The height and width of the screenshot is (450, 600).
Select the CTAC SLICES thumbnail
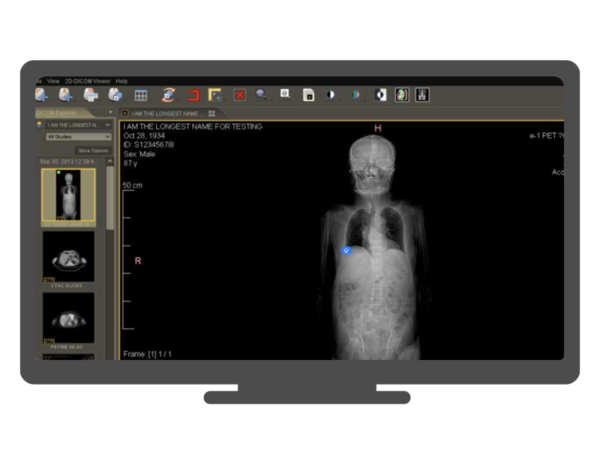[68, 257]
